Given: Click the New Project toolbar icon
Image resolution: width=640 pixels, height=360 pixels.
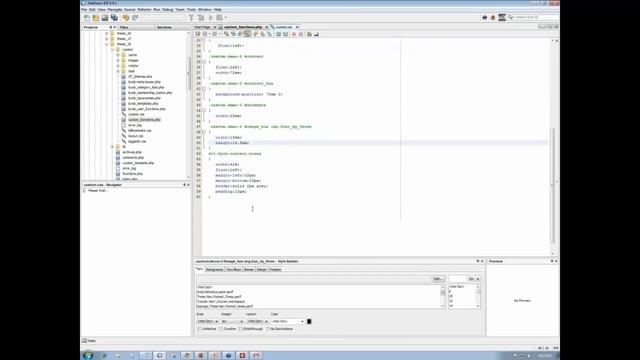Looking at the screenshot, I should click(x=96, y=18).
